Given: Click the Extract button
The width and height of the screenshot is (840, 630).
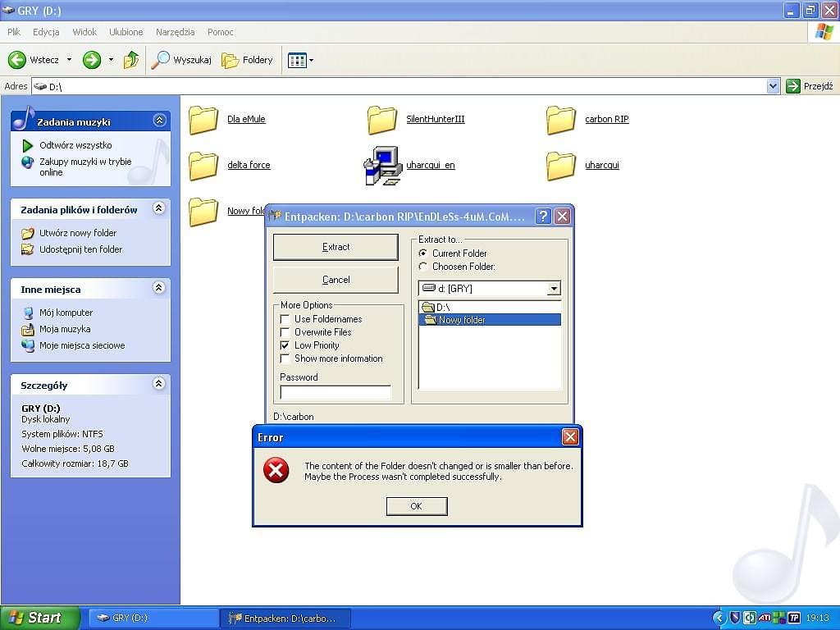Looking at the screenshot, I should 336,247.
